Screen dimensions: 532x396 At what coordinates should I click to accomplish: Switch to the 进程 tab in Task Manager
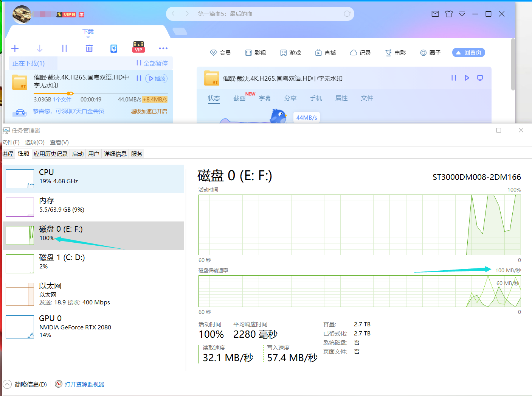click(8, 153)
